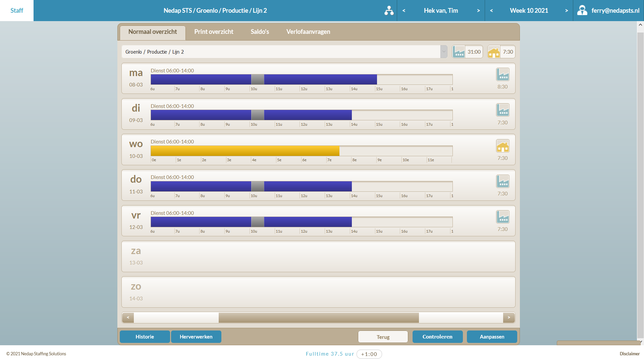
Task: Click the factory icon on Friday row
Action: coord(502,217)
